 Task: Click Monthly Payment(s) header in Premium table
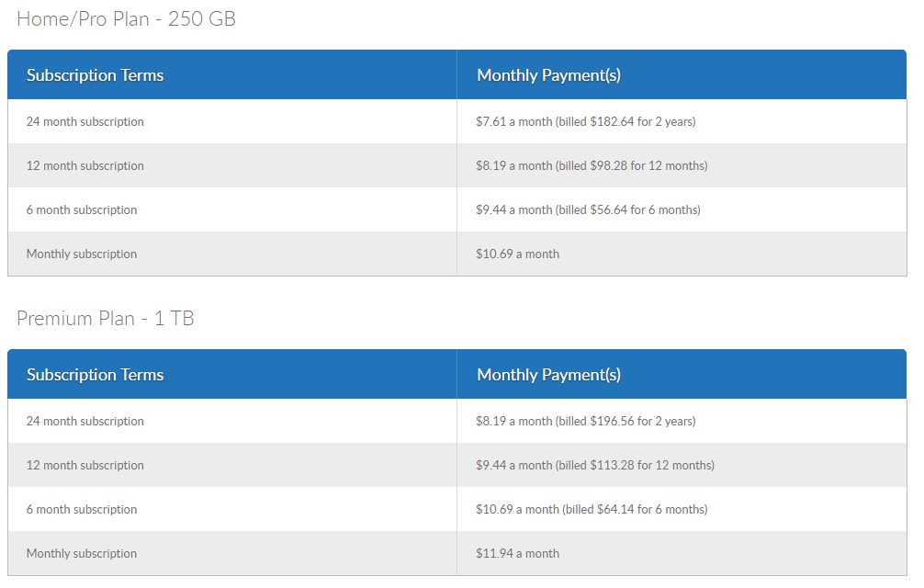pos(548,375)
